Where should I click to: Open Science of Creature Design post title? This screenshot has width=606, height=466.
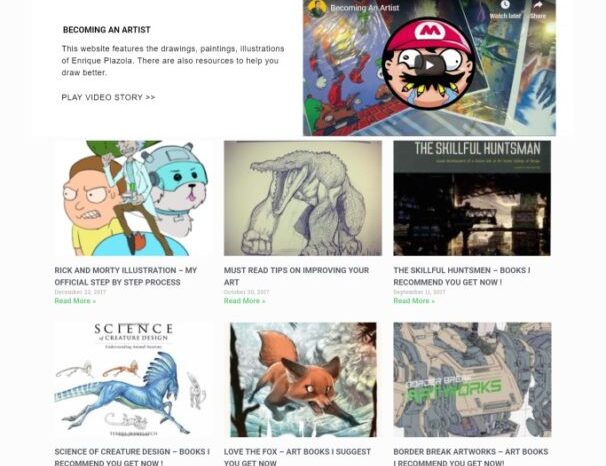pos(132,457)
